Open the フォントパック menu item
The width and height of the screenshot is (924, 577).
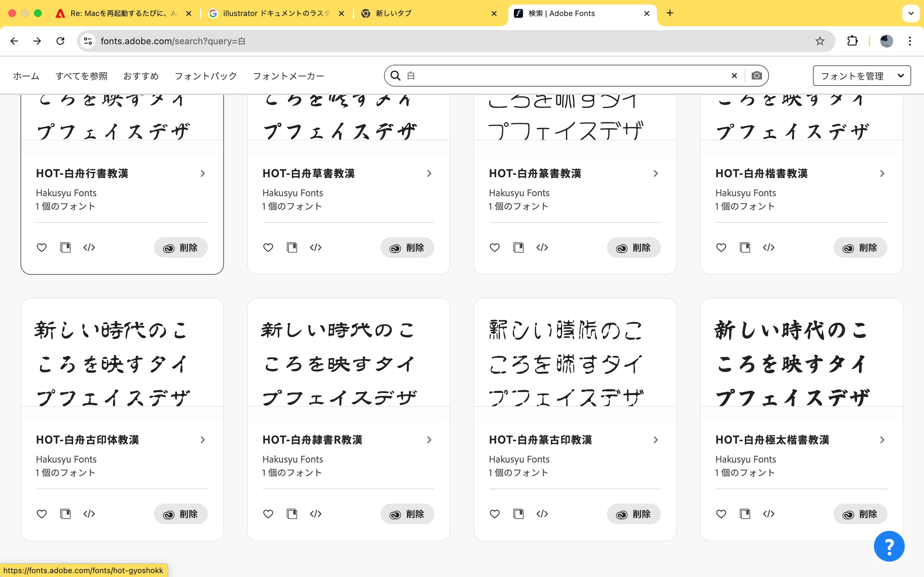click(205, 76)
